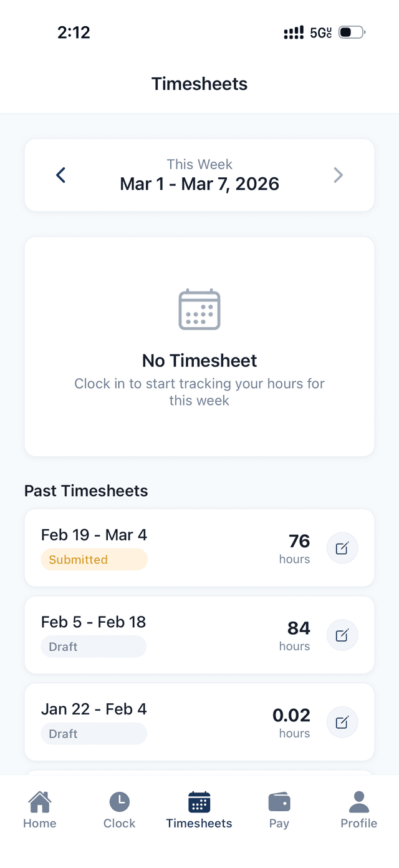
Task: Tap the Draft label on Jan 22 timesheet
Action: 94,734
